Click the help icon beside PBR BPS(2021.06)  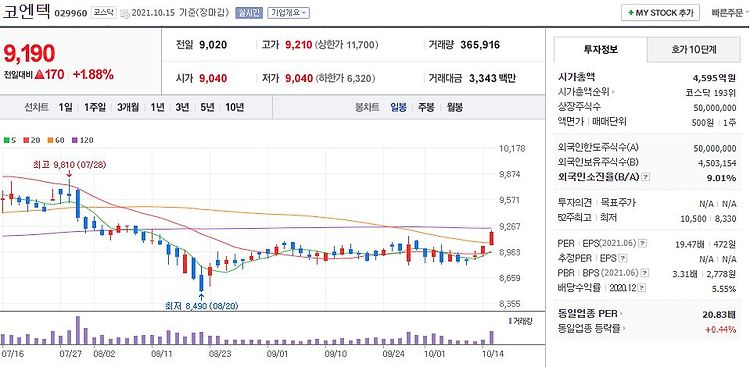(x=646, y=274)
